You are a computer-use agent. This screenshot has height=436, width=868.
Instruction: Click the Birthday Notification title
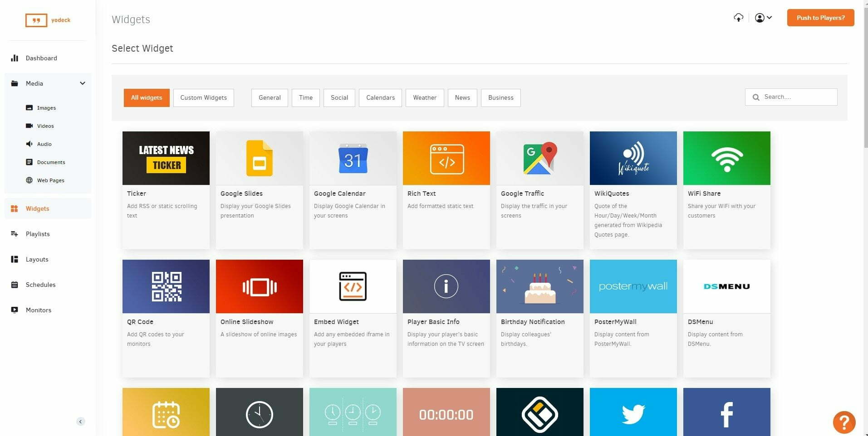[x=533, y=322]
